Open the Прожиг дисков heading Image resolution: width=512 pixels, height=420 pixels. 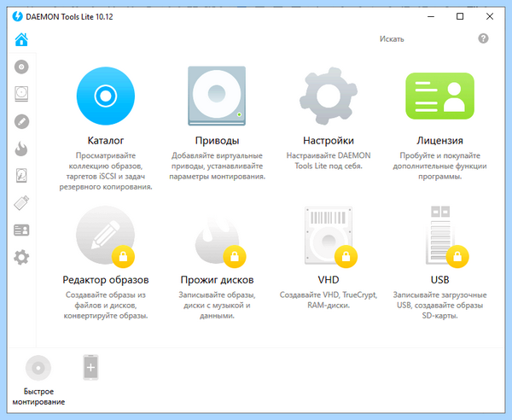point(217,280)
